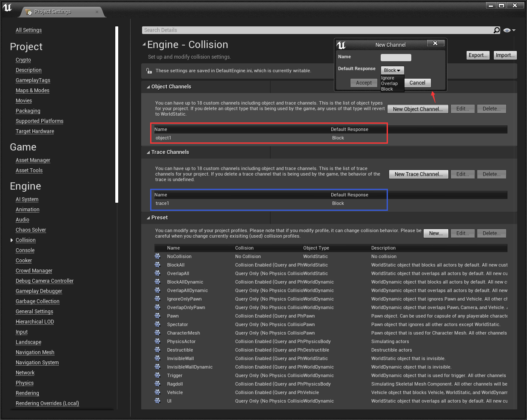Viewport: 527px width, 420px height.
Task: Open Chaos Solver settings
Action: 31,230
